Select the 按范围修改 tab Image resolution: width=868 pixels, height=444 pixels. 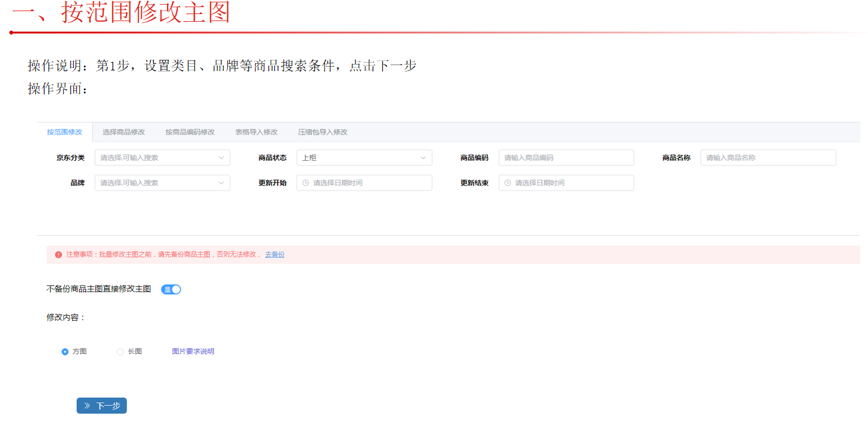pos(64,132)
